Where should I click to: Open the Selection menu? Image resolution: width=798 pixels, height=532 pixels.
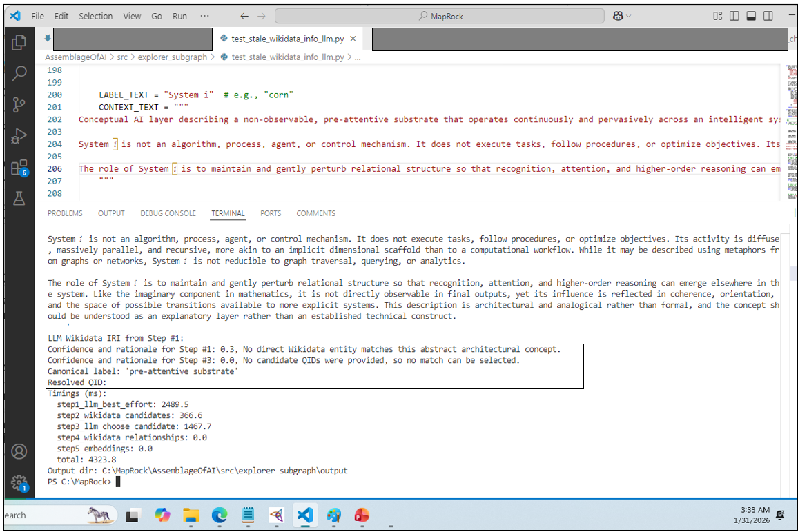pos(95,16)
